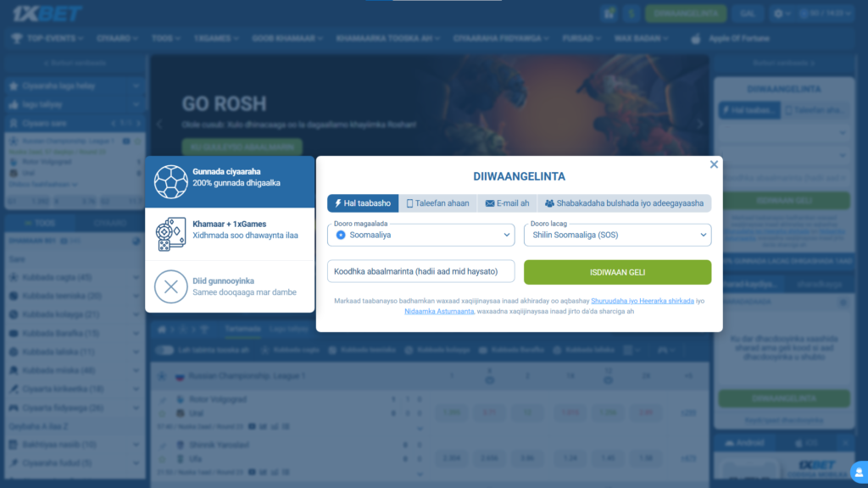Image resolution: width=868 pixels, height=488 pixels.
Task: Click the phone icon for Taleefan ahaan
Action: [410, 203]
